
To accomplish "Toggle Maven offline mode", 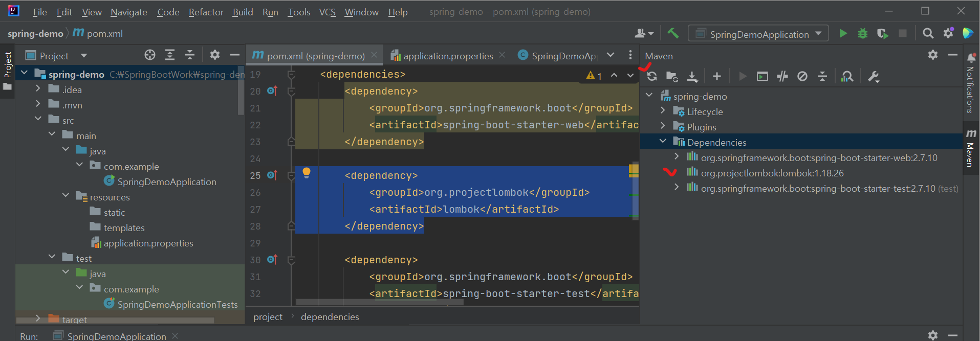I will pyautogui.click(x=782, y=77).
